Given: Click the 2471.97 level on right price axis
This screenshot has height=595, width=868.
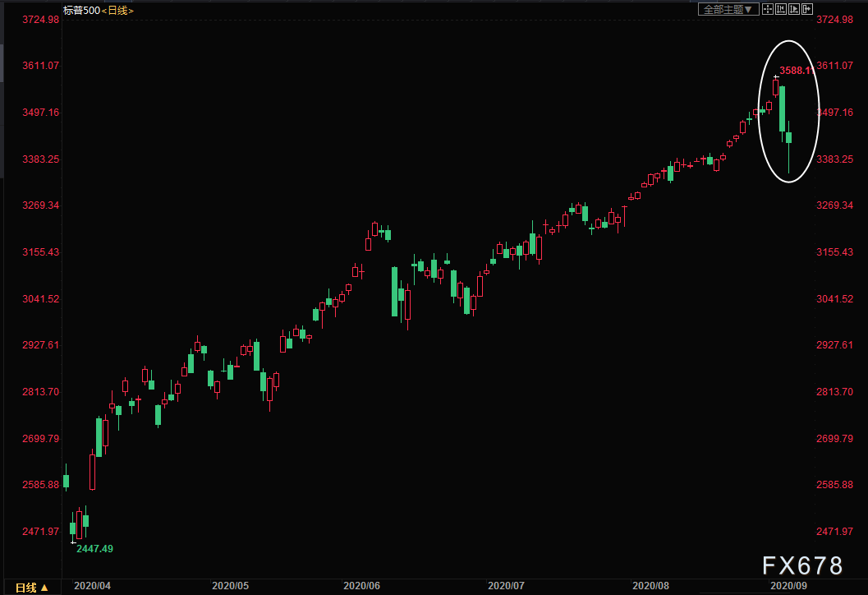Looking at the screenshot, I should (x=837, y=531).
